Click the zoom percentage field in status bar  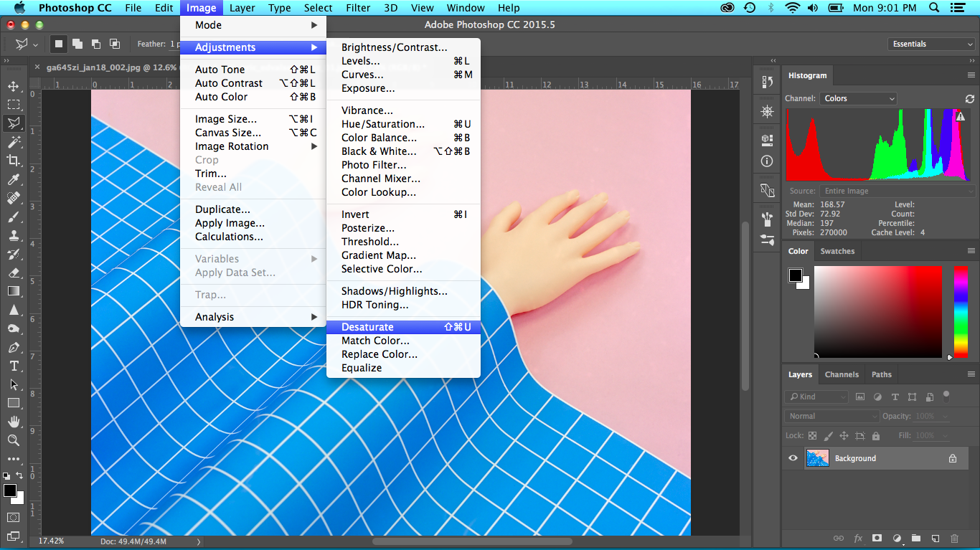[x=50, y=541]
